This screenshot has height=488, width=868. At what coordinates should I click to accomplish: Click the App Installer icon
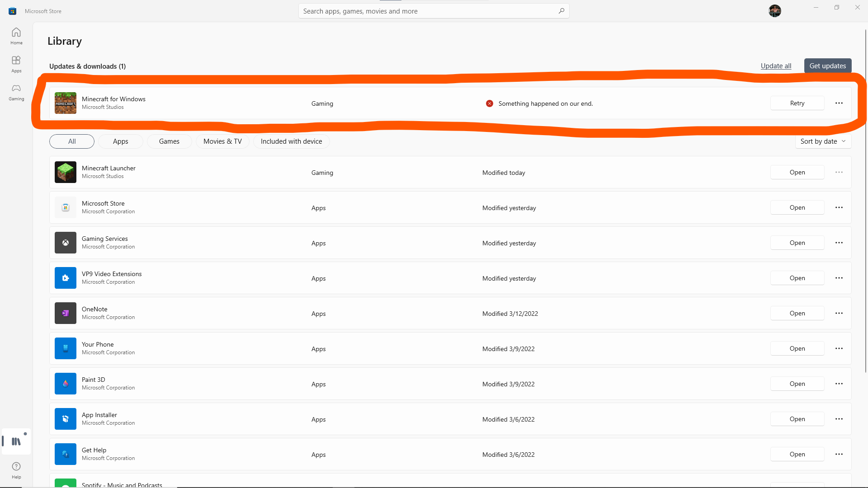coord(66,419)
